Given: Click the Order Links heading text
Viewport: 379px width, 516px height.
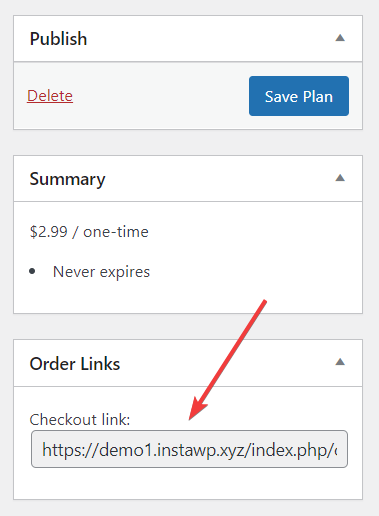Looking at the screenshot, I should (75, 364).
